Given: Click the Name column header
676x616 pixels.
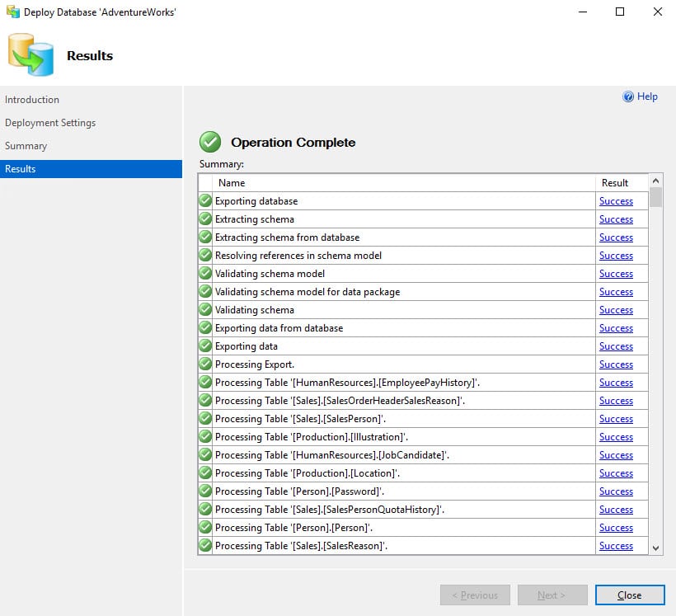Looking at the screenshot, I should 403,183.
